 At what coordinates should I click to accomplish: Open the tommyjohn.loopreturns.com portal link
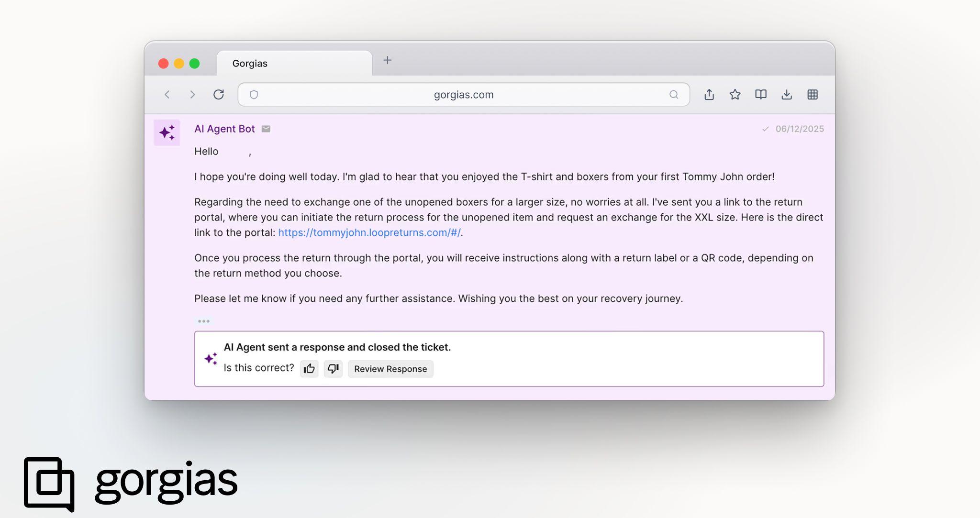point(369,232)
